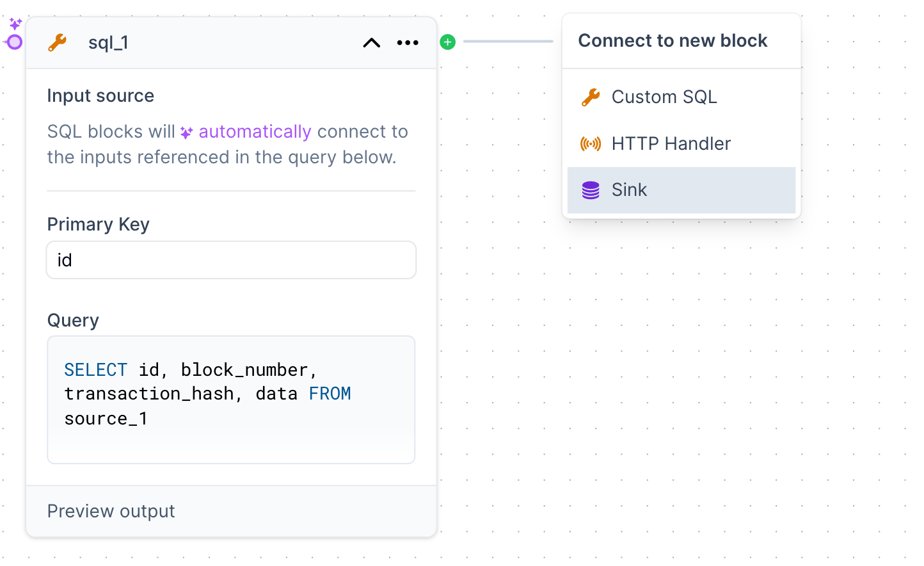Click the HTTP Handler broadcast icon
Image resolution: width=924 pixels, height=566 pixels.
click(591, 144)
